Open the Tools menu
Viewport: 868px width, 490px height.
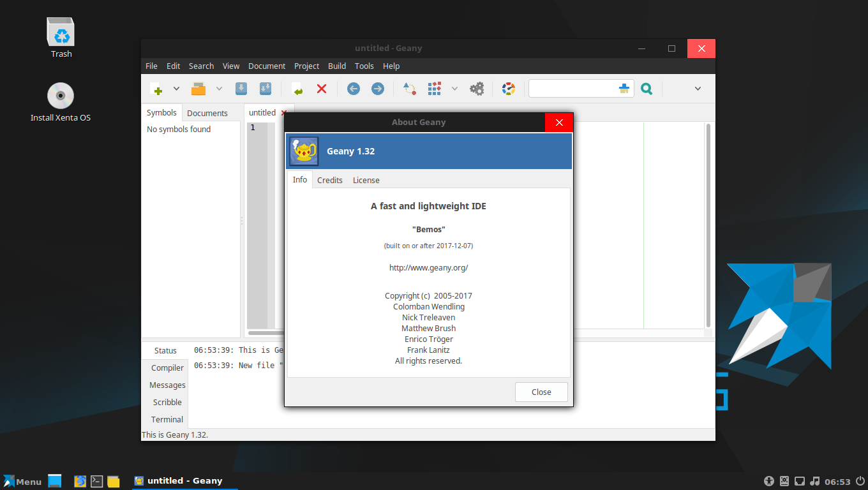364,66
